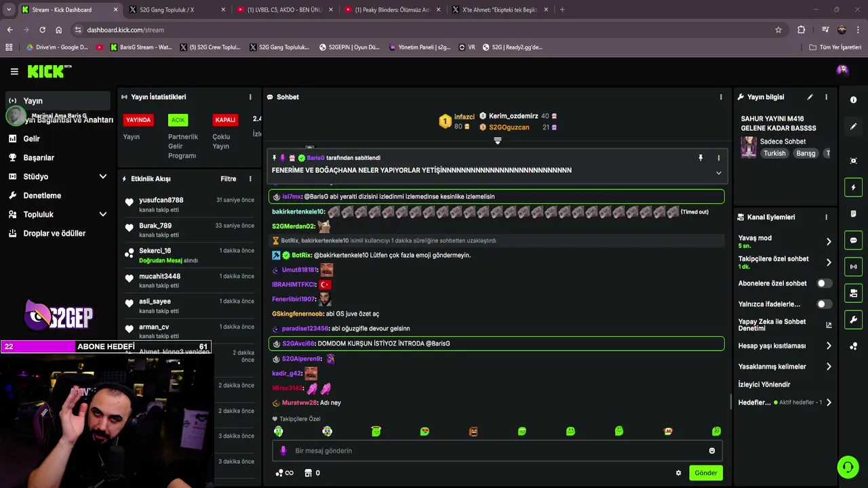Select Yayın in the left sidebar
Screen dimensions: 868x488
point(57,101)
